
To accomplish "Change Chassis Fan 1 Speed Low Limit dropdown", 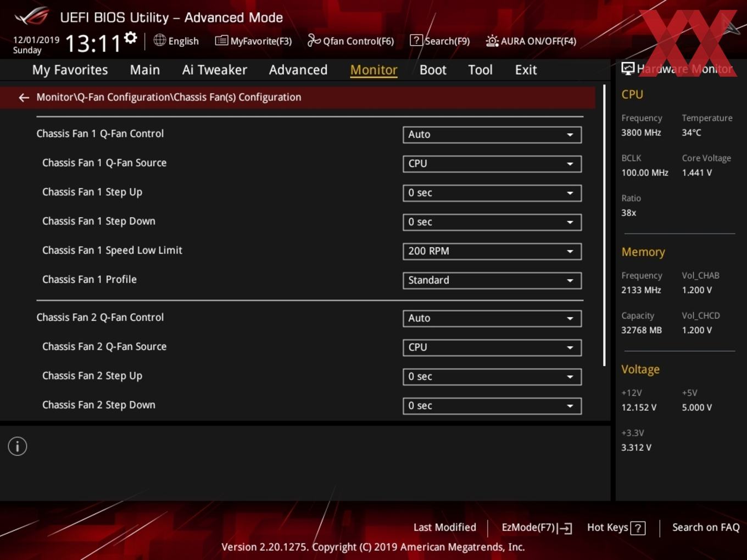I will click(492, 251).
